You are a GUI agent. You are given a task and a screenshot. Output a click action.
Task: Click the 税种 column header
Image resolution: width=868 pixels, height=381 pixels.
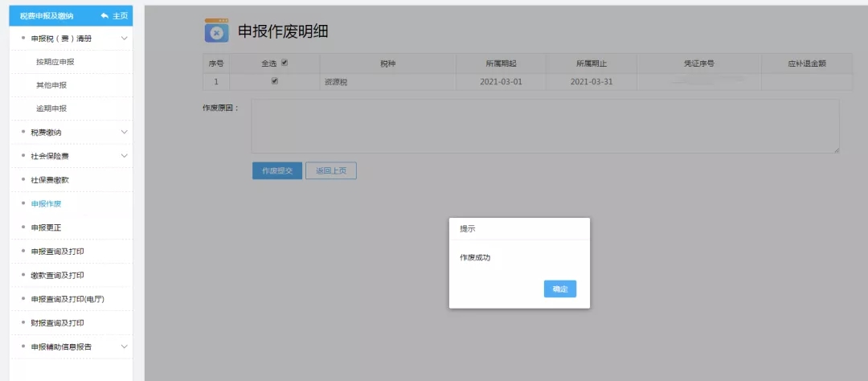click(387, 63)
